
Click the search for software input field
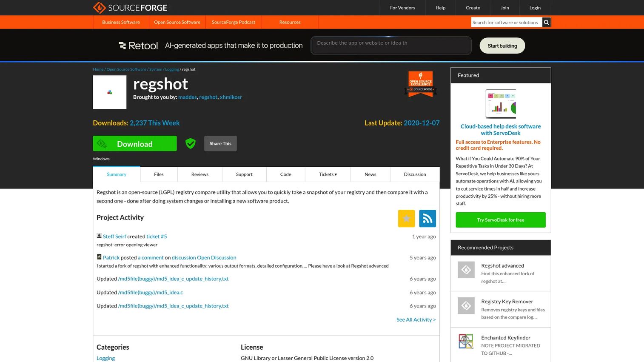pos(507,23)
